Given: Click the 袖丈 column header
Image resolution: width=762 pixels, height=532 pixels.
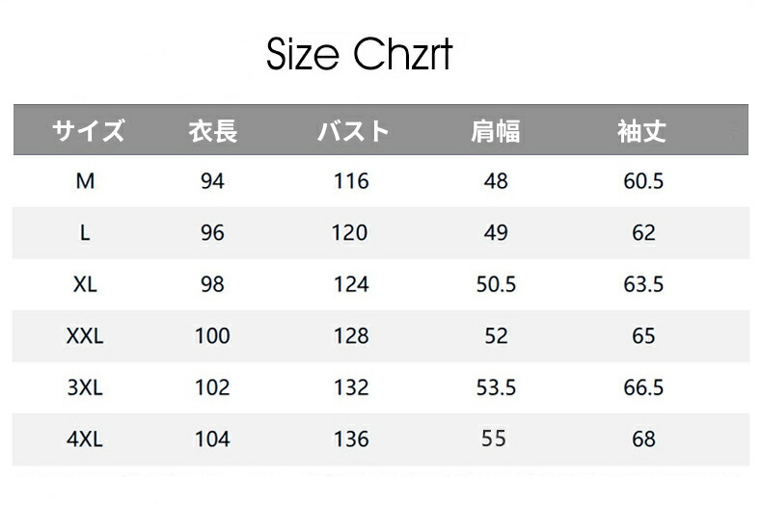Looking at the screenshot, I should (642, 132).
